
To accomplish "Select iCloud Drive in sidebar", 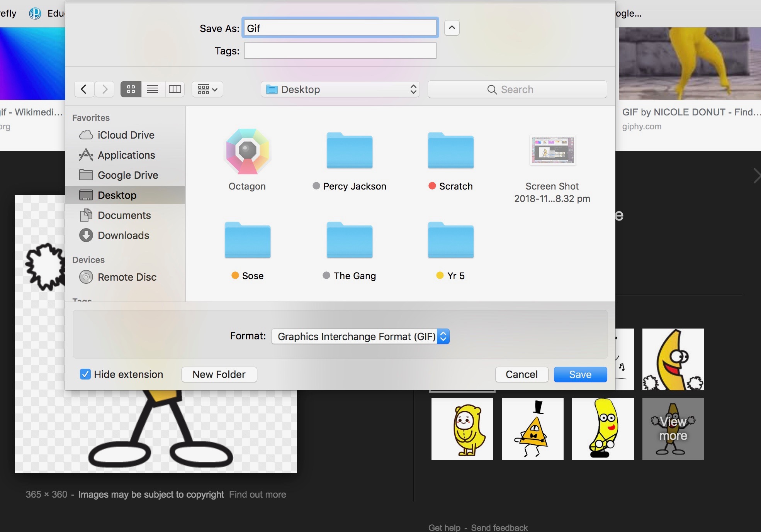I will pos(126,135).
